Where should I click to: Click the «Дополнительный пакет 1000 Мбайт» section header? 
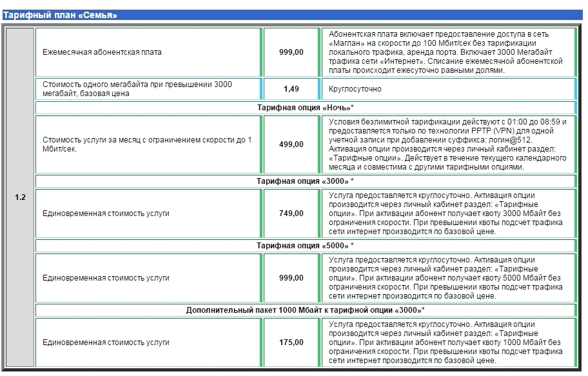pyautogui.click(x=305, y=310)
